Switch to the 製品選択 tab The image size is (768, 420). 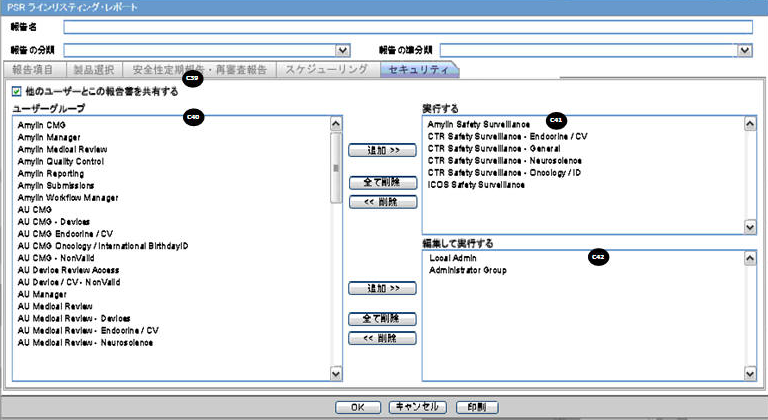tap(94, 70)
